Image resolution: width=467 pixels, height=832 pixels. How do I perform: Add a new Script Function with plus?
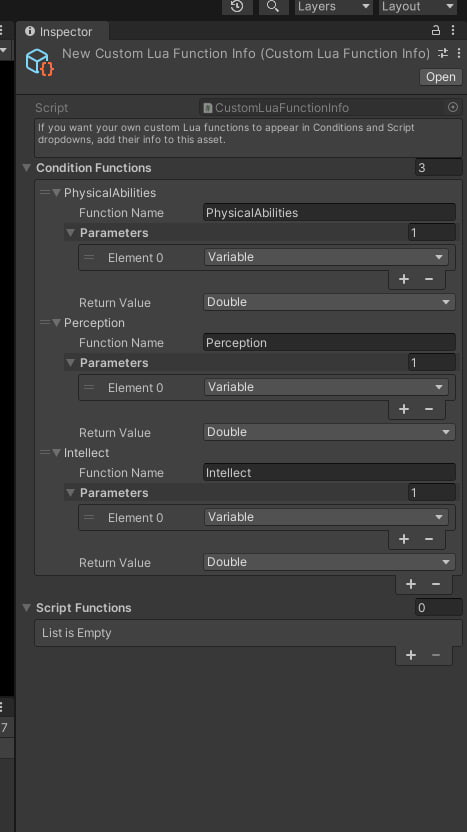click(411, 655)
